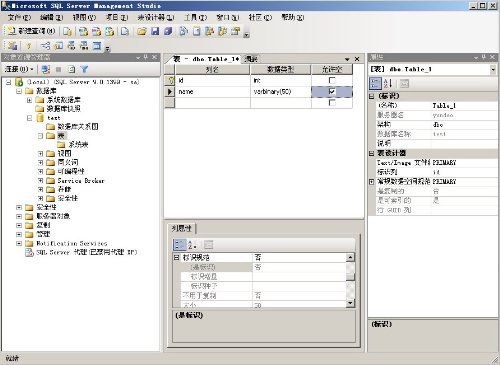Select the Tables (表) folder under test
The height and width of the screenshot is (365, 500).
pos(61,136)
